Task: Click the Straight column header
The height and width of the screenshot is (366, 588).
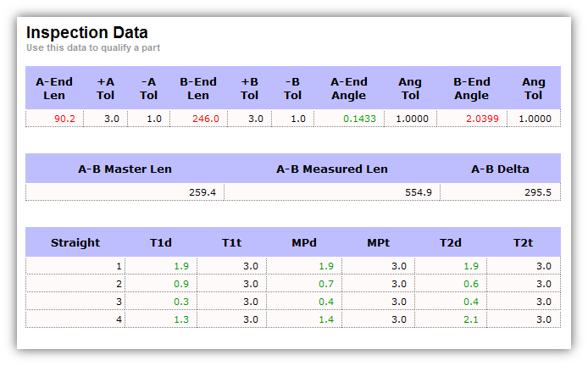Action: pos(75,242)
